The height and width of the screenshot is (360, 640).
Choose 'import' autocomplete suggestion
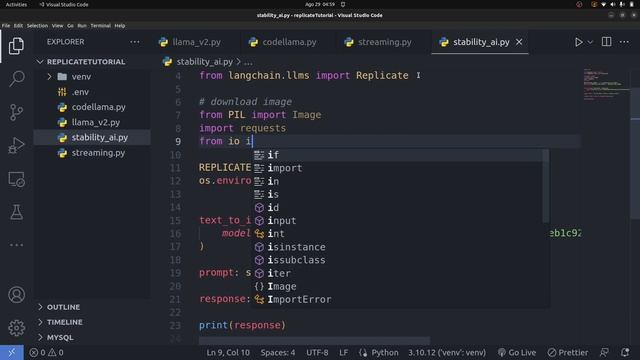coord(397,168)
